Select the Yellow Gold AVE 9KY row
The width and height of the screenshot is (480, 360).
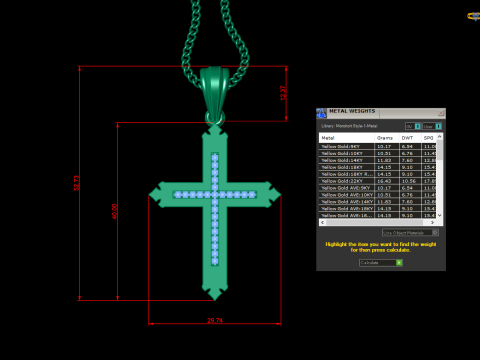[377, 188]
